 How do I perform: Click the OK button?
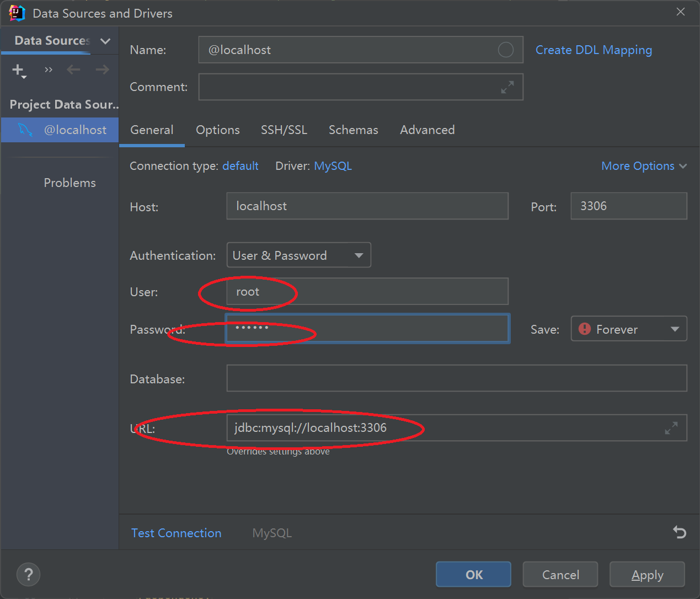coord(474,575)
